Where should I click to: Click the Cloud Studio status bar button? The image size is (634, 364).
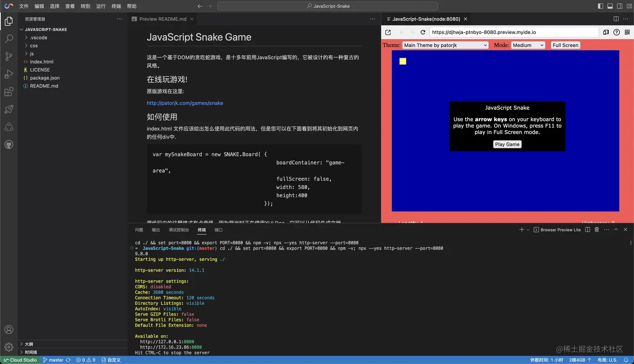[20, 360]
